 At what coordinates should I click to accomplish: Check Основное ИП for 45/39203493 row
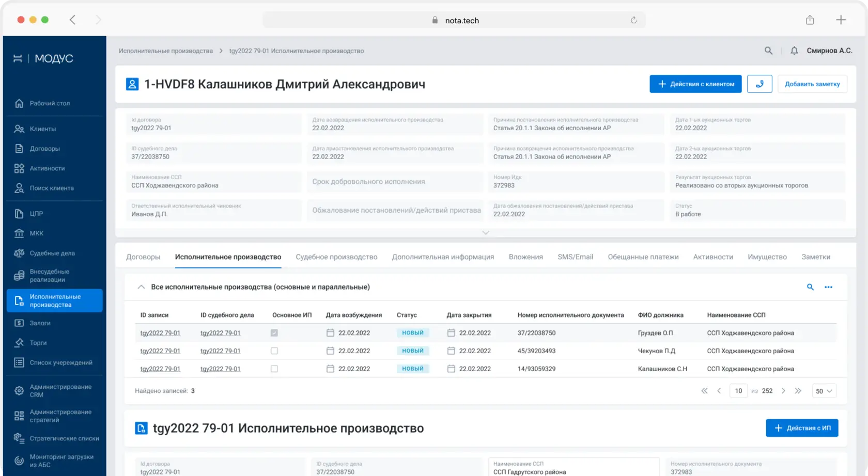point(274,351)
